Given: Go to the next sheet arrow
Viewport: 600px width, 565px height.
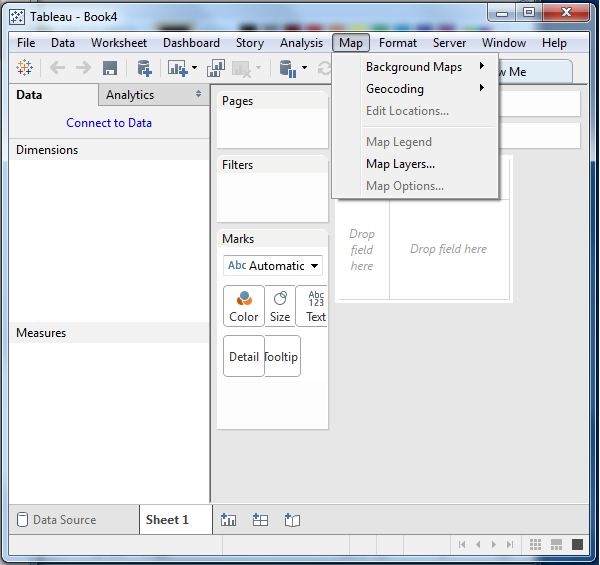Looking at the screenshot, I should [494, 544].
